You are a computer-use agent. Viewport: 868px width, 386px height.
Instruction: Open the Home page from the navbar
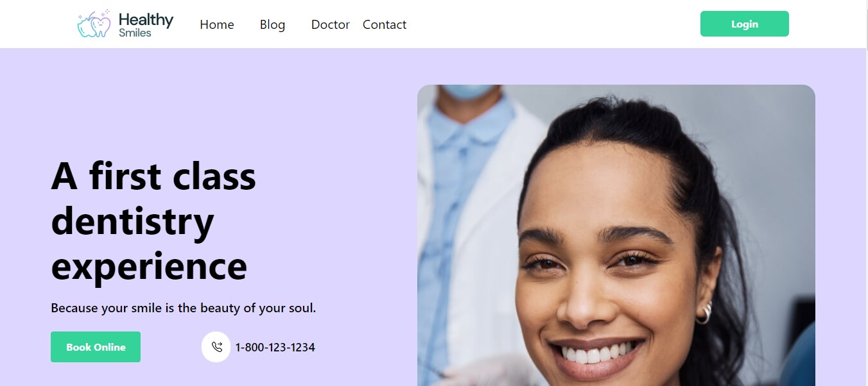[x=217, y=24]
